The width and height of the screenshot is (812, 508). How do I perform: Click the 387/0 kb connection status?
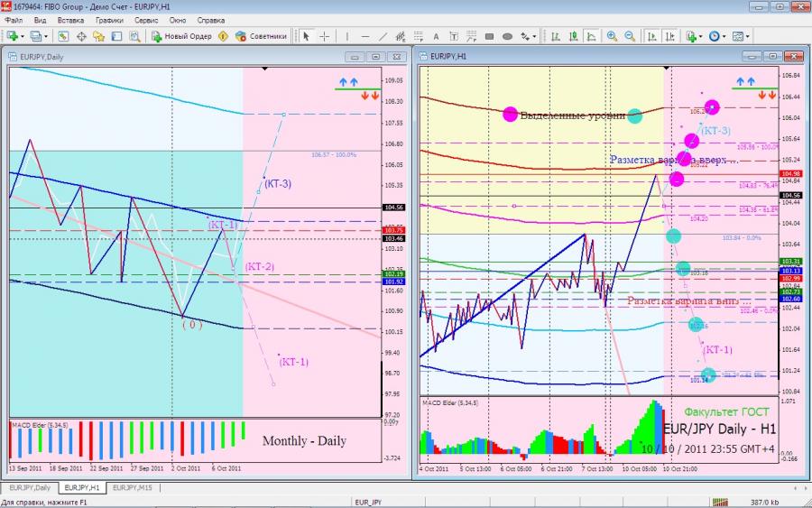(764, 503)
